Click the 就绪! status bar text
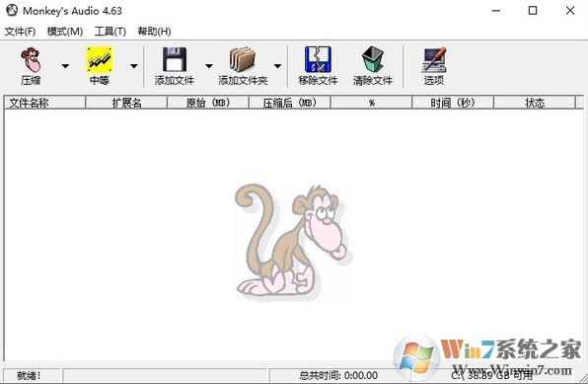Image resolution: width=588 pixels, height=384 pixels. [29, 375]
